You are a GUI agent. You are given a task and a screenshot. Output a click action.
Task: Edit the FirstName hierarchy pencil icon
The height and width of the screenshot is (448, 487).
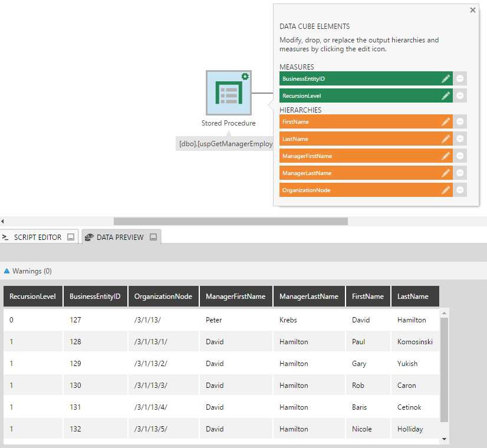point(446,121)
